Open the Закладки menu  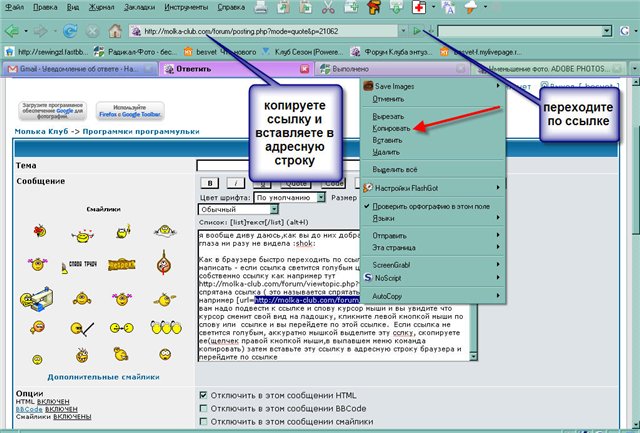140,7
